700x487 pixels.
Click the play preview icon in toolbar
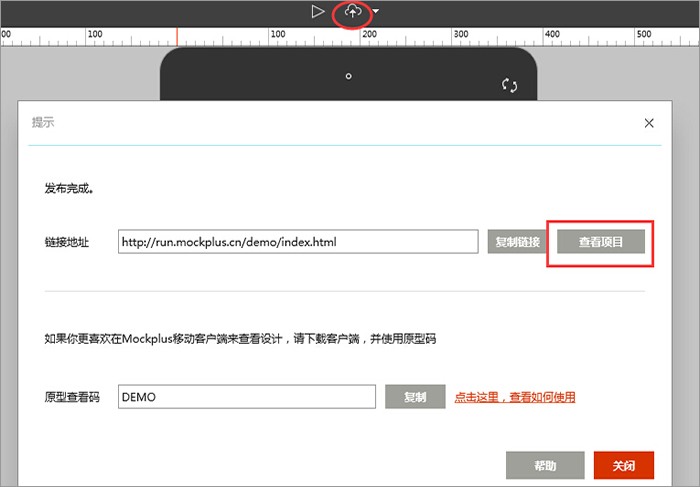(x=318, y=12)
